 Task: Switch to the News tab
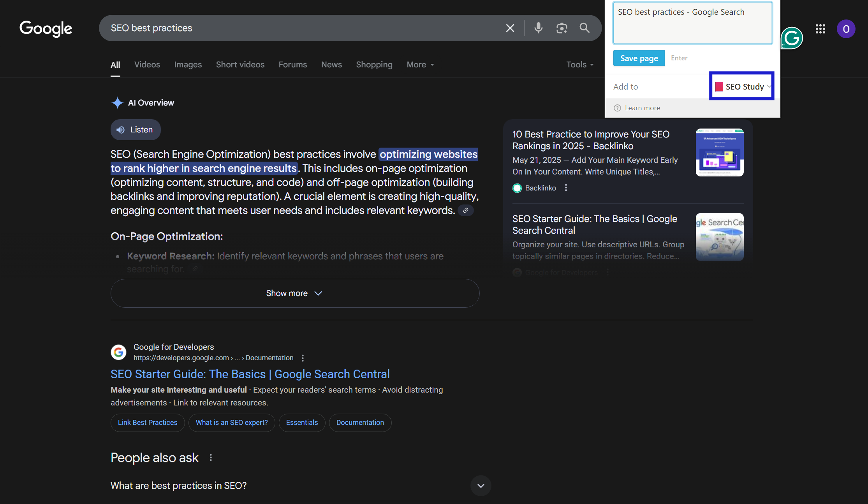pyautogui.click(x=331, y=64)
